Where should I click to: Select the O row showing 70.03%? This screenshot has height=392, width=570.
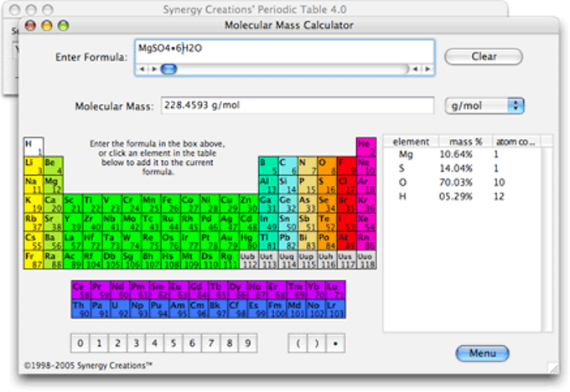[463, 183]
